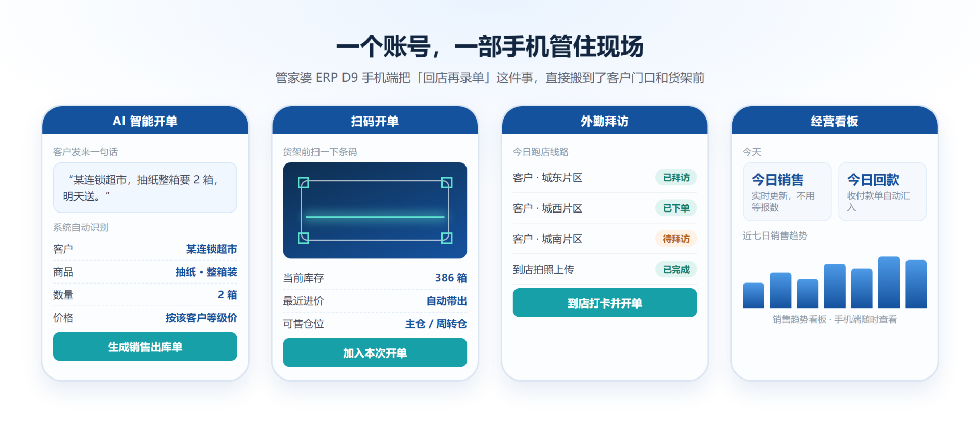Click the customer message quote box
Image resolution: width=980 pixels, height=425 pixels.
(x=145, y=187)
